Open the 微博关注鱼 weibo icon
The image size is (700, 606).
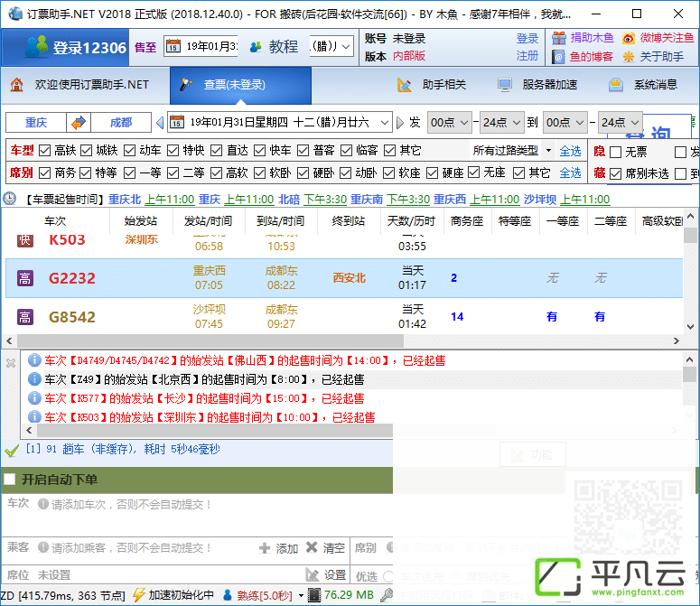(x=629, y=38)
